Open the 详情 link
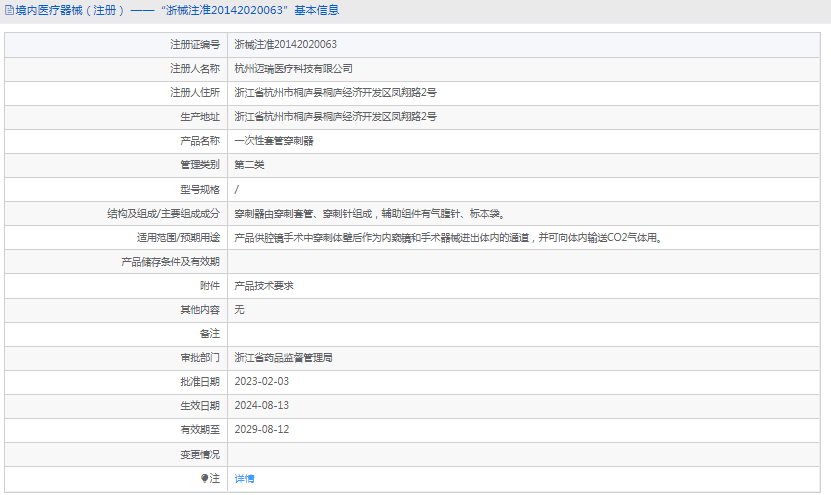Viewport: 831px width, 495px height. tap(244, 479)
